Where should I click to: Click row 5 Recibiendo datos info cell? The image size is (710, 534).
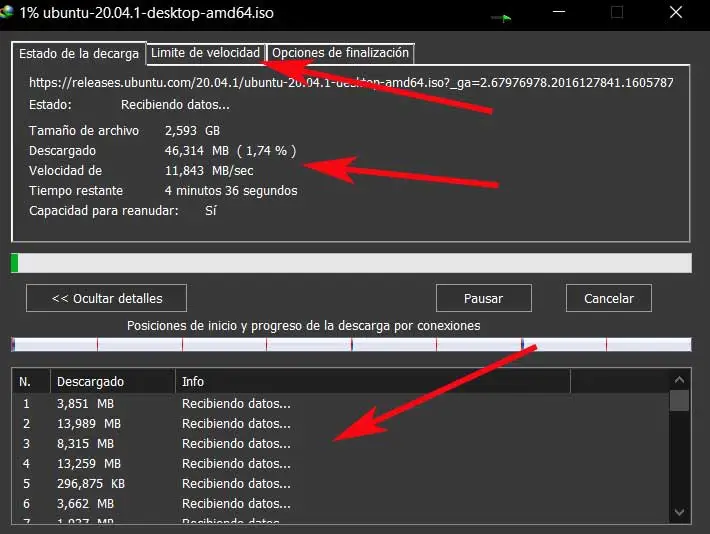coord(236,483)
